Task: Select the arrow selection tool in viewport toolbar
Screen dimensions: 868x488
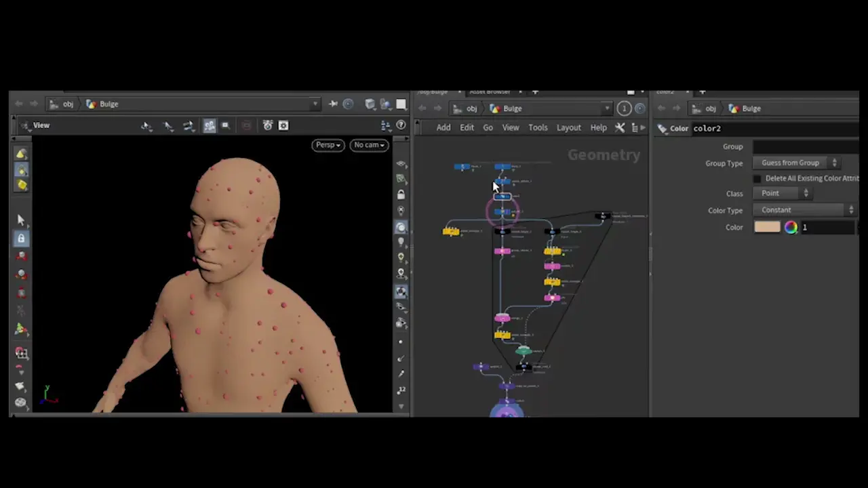Action: click(20, 218)
